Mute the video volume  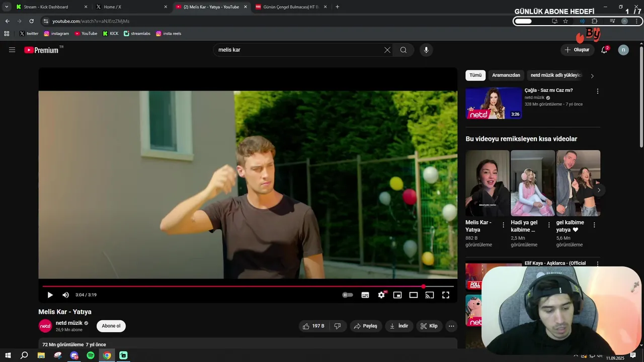pyautogui.click(x=66, y=295)
